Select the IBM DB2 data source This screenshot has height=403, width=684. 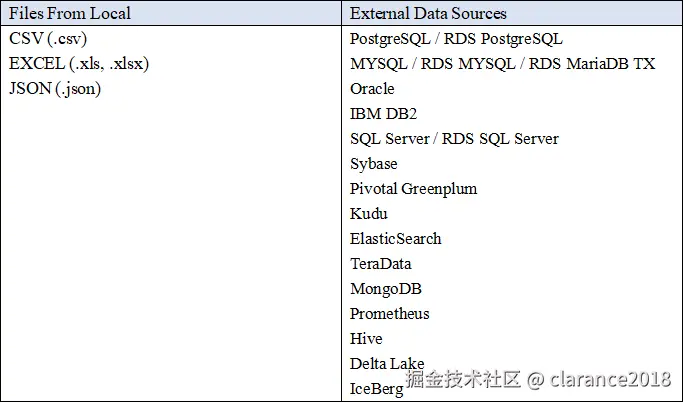[x=383, y=114]
